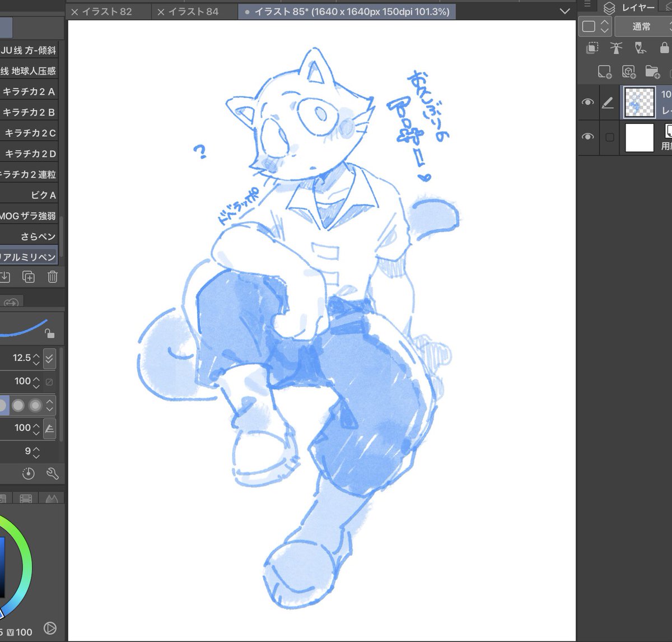Image resolution: width=672 pixels, height=642 pixels.
Task: Delete sub tool with trash icon
Action: 52,277
